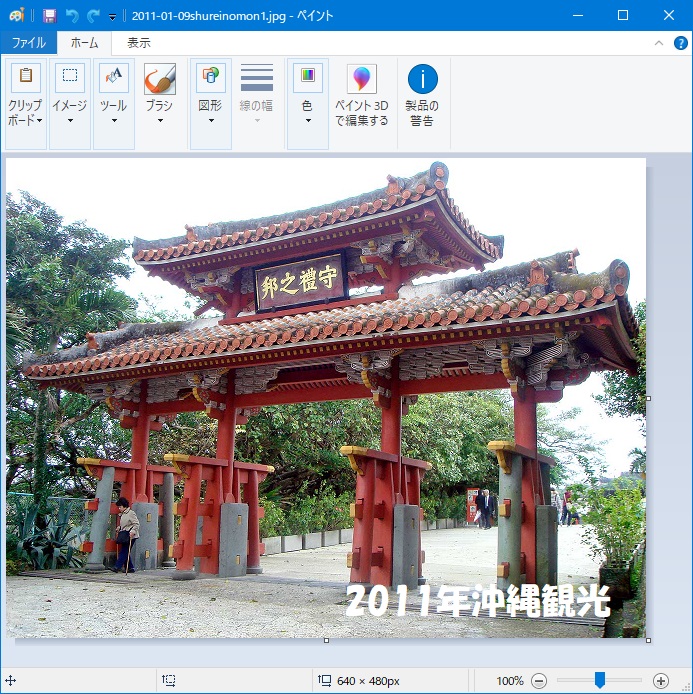Screen dimensions: 693x694
Task: Click the 2011年沖縄観光 text on the photo
Action: pyautogui.click(x=478, y=600)
